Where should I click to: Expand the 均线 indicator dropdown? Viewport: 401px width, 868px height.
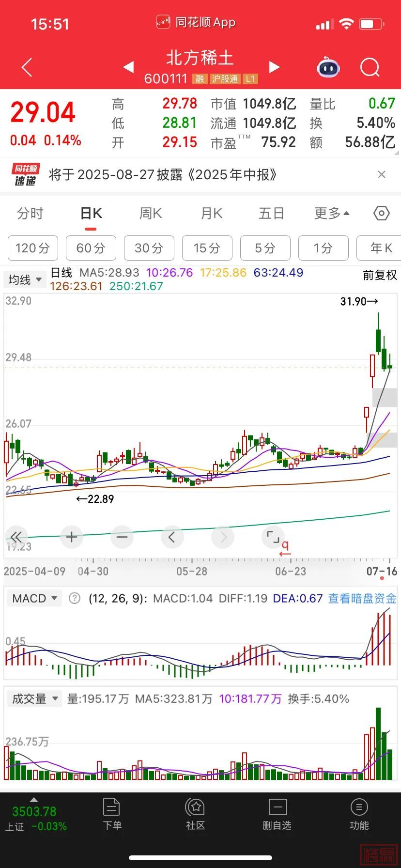24,279
